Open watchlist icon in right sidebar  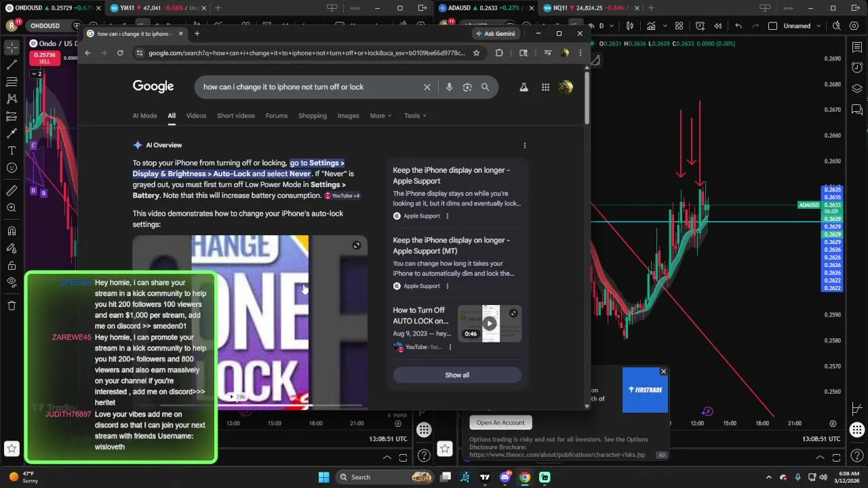click(857, 47)
